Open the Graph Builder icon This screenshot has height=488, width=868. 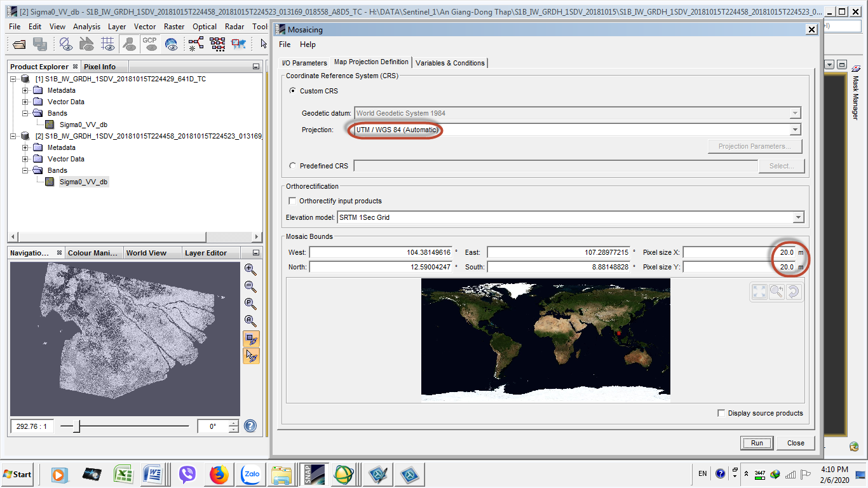(x=196, y=44)
